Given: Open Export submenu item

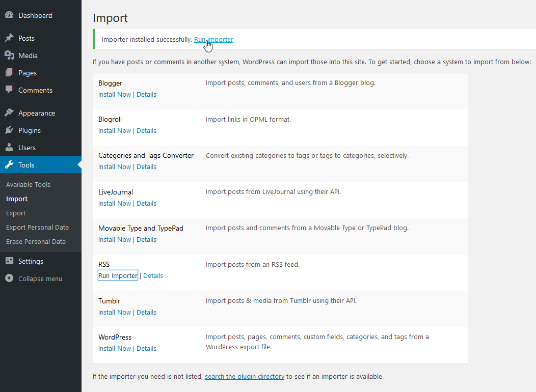Looking at the screenshot, I should pyautogui.click(x=16, y=213).
